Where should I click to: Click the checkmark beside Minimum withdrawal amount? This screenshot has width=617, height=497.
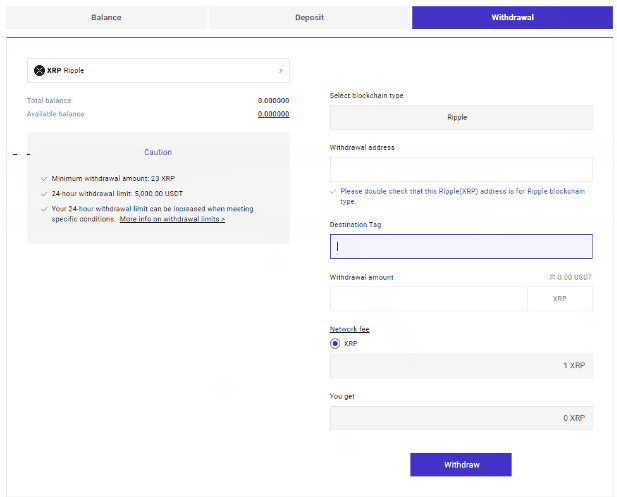(44, 179)
